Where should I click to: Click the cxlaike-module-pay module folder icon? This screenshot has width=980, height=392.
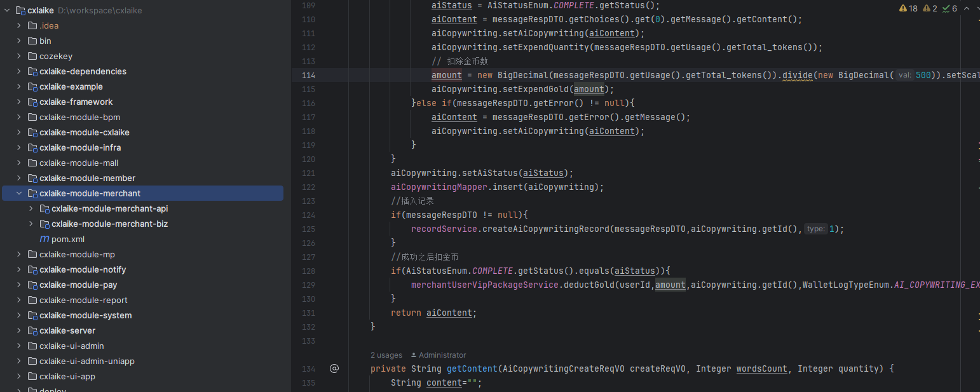[32, 285]
